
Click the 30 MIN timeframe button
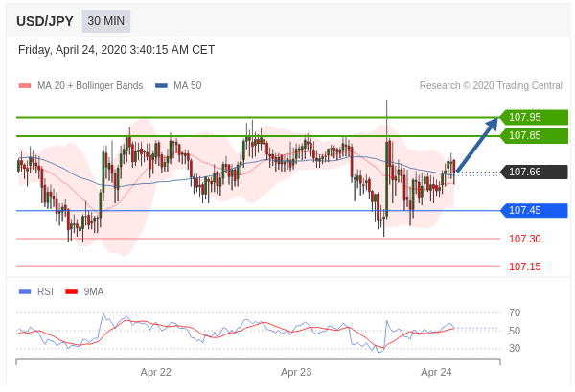click(106, 21)
